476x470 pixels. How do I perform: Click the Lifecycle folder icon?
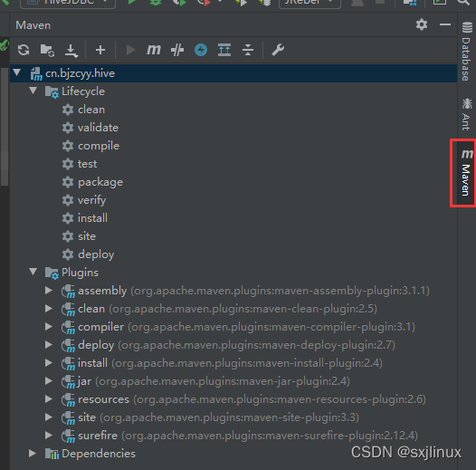52,91
